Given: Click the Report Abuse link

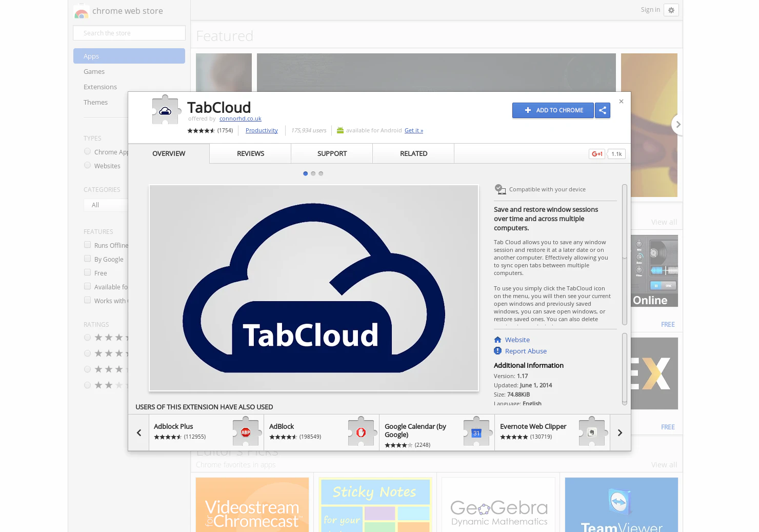Looking at the screenshot, I should pos(526,351).
